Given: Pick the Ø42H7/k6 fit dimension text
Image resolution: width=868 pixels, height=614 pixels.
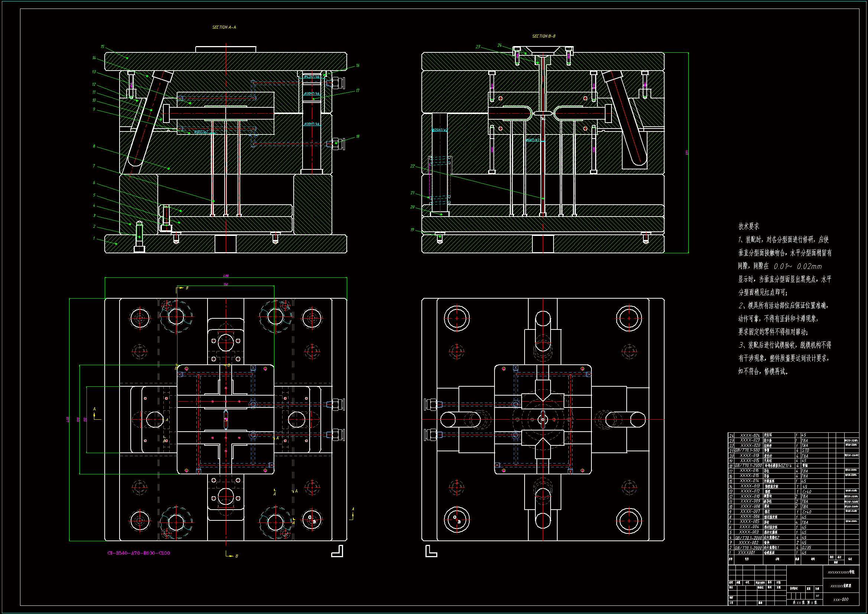Looking at the screenshot, I should tap(311, 77).
